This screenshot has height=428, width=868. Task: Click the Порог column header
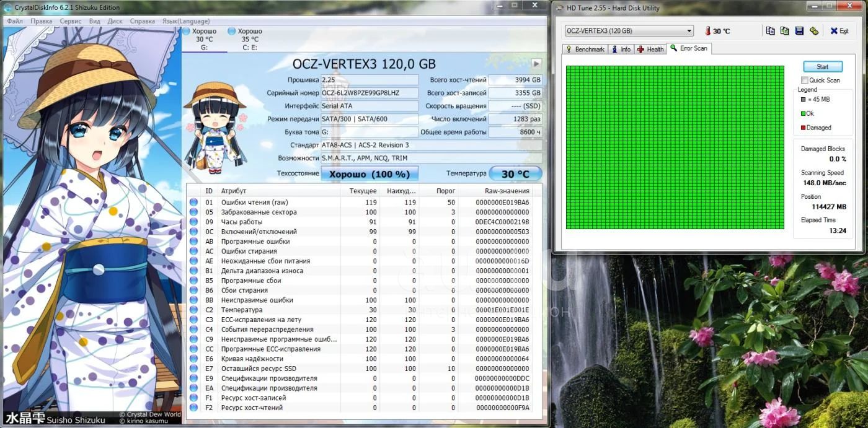(x=438, y=191)
